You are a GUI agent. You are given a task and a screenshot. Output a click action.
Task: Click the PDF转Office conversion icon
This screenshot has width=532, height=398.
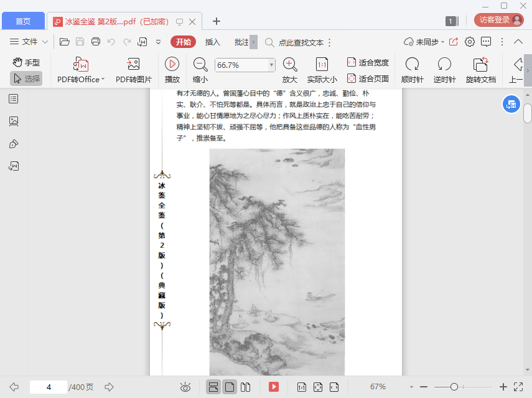pyautogui.click(x=81, y=64)
